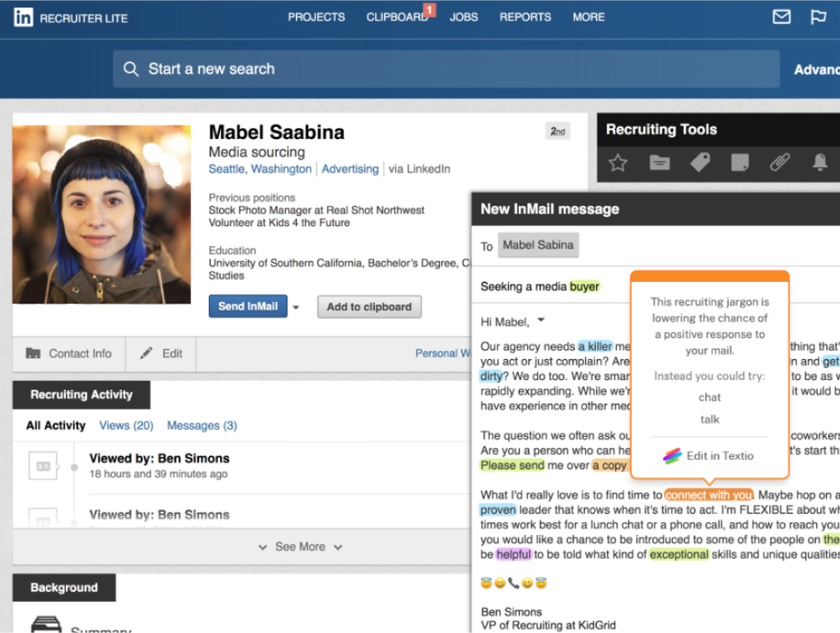
Task: Click the profile card icon beside first Viewed by entry
Action: tap(43, 466)
